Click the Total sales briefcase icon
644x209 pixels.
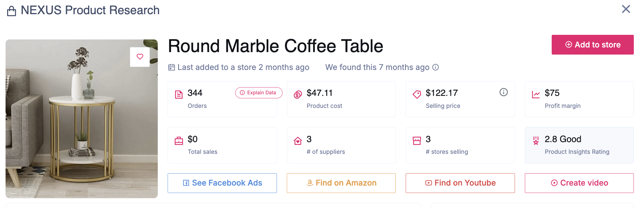(x=179, y=141)
